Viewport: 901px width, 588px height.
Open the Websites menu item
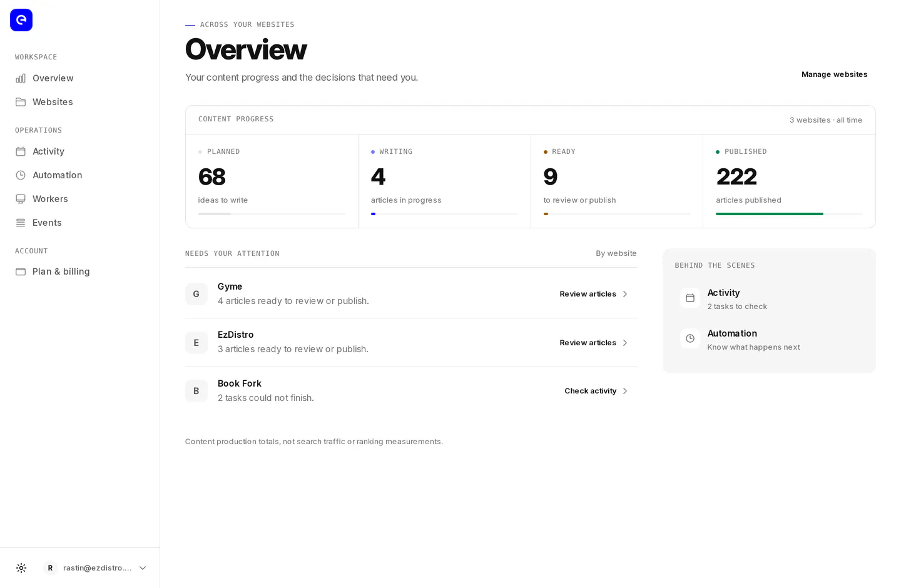tap(80, 102)
